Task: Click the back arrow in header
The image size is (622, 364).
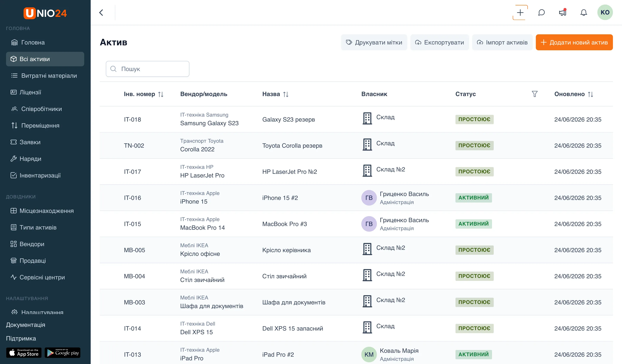Action: tap(101, 13)
